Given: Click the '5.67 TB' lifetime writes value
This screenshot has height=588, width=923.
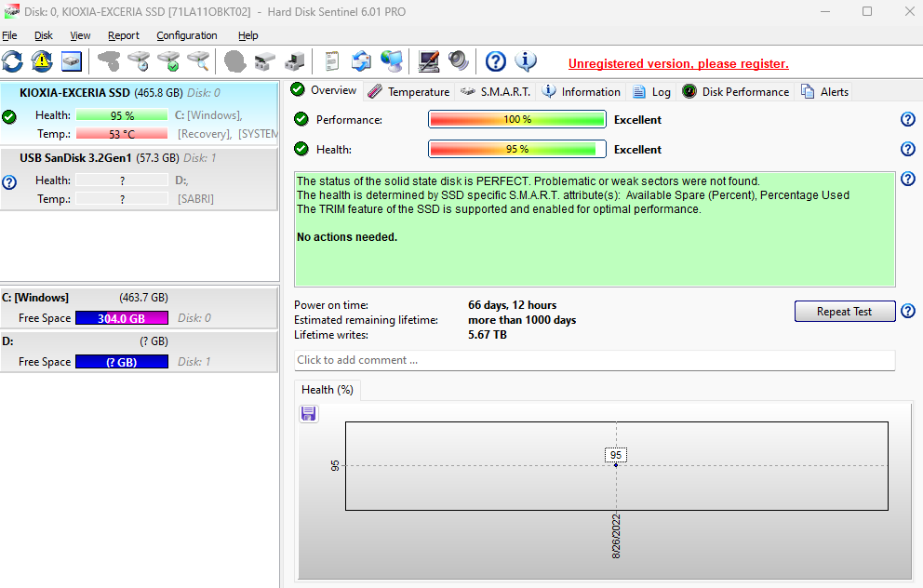Looking at the screenshot, I should (488, 334).
